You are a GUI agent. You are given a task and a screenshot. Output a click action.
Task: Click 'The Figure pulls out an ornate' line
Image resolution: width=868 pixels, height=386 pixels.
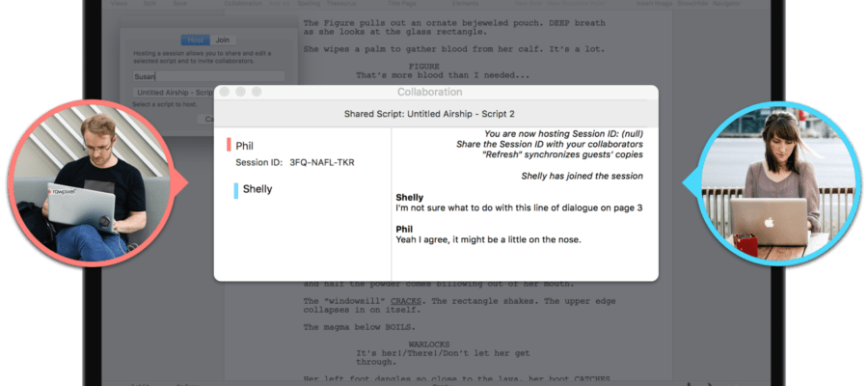454,23
